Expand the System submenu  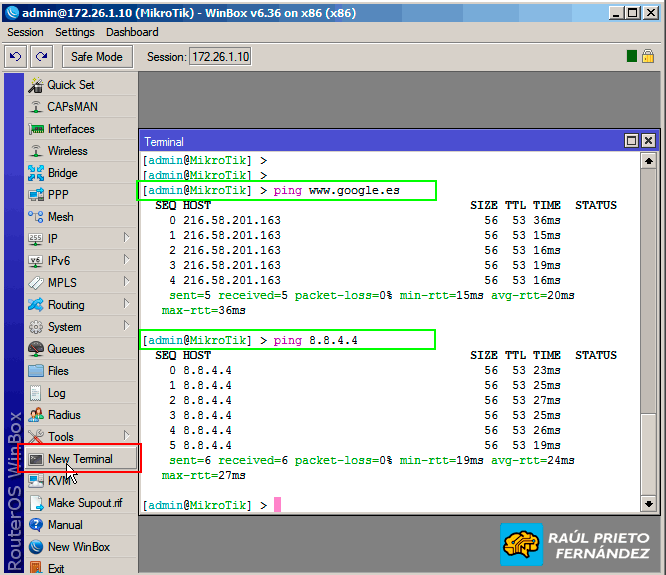click(127, 327)
